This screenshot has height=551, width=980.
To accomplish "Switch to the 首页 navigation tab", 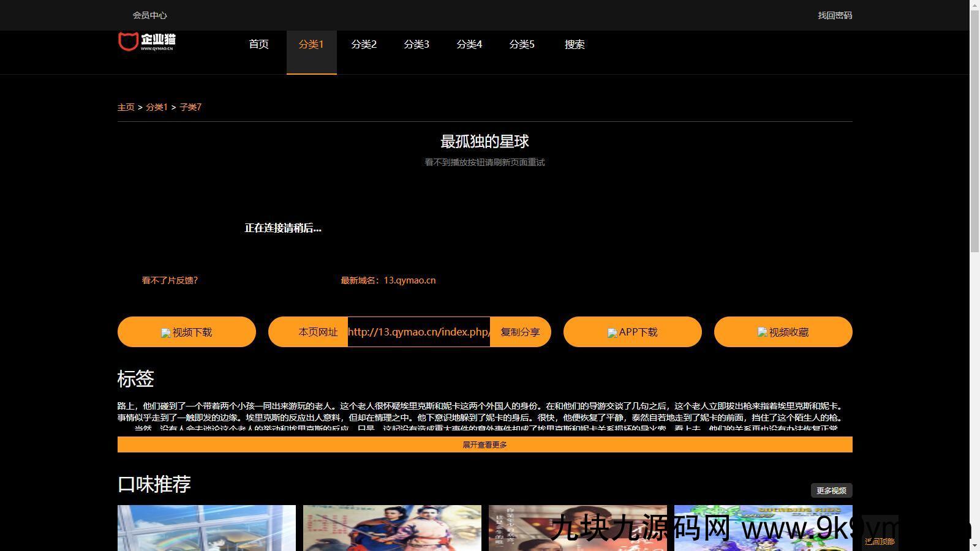I will (x=258, y=44).
